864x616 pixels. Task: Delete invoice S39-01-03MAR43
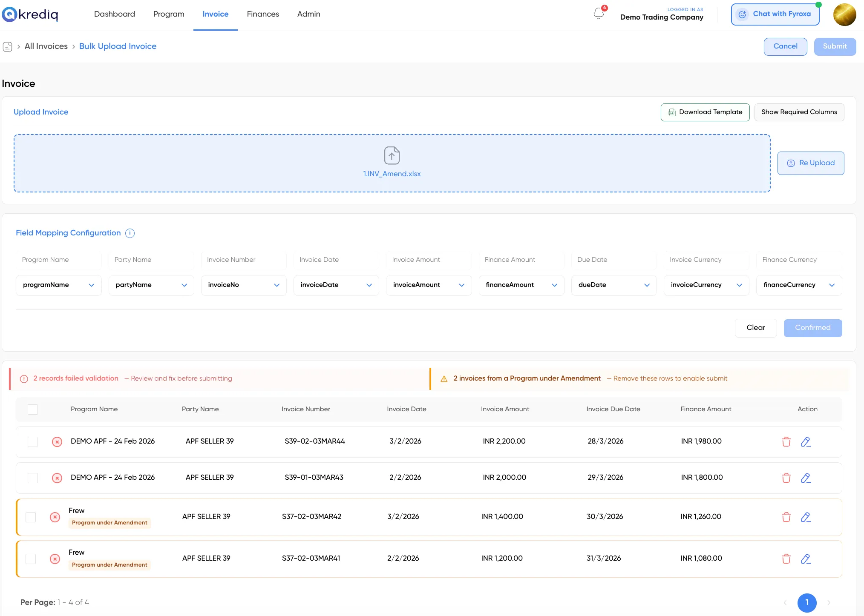(786, 478)
